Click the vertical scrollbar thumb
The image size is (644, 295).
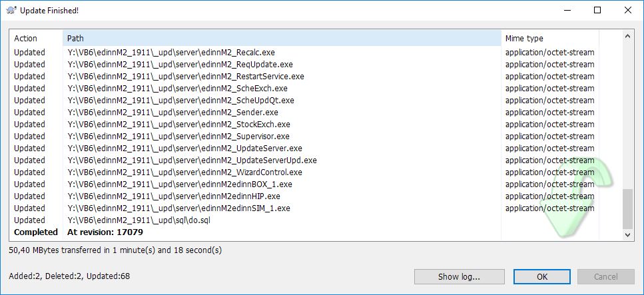627,208
